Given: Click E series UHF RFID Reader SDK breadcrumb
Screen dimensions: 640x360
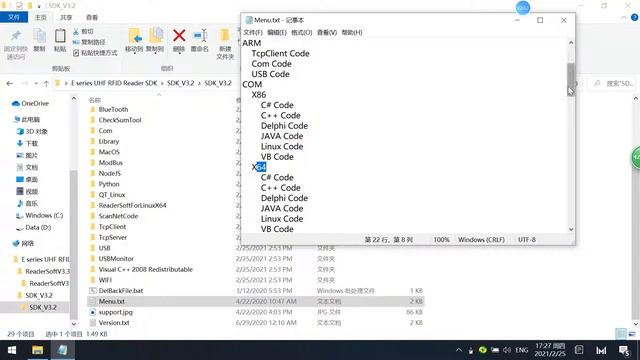Looking at the screenshot, I should coord(114,83).
